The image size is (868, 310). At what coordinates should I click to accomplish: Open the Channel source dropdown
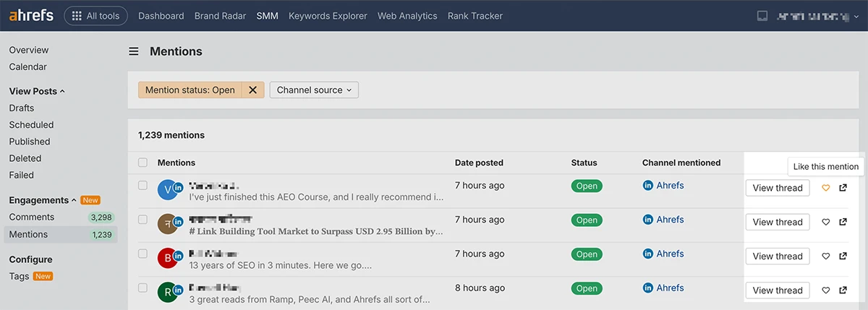click(314, 90)
